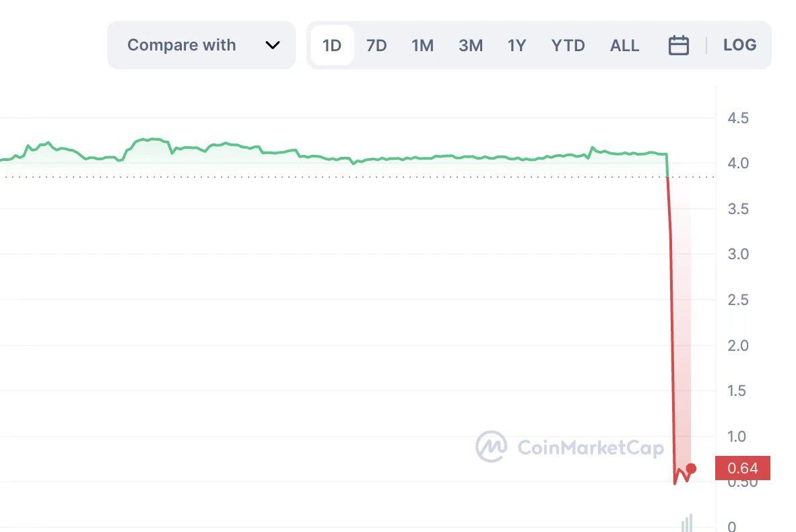Click the 0.50 label on the axis

point(741,482)
